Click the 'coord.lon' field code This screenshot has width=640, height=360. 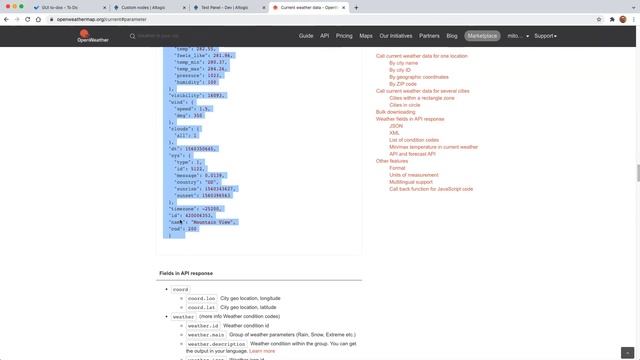pyautogui.click(x=201, y=298)
